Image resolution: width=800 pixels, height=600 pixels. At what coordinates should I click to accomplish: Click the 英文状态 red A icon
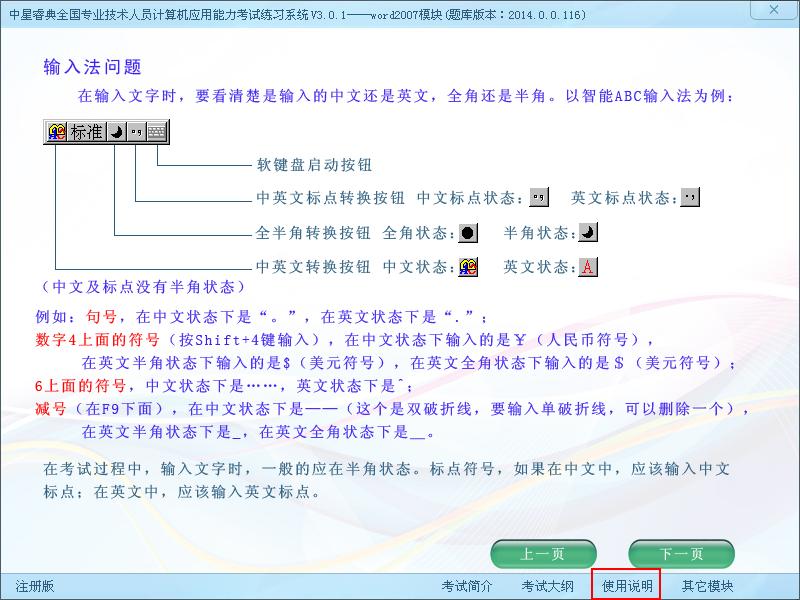(x=588, y=267)
